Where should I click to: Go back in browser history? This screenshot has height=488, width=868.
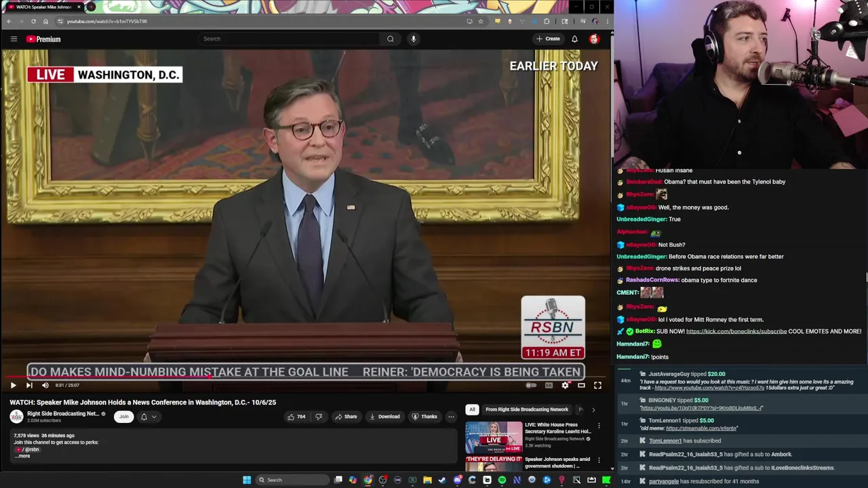[9, 21]
